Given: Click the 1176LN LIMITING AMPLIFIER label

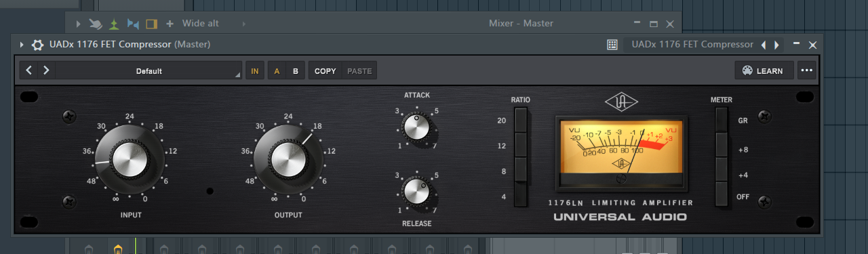Looking at the screenshot, I should pos(620,203).
